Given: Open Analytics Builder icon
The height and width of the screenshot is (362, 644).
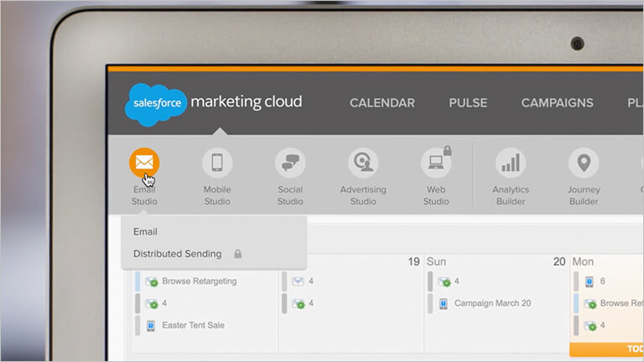Looking at the screenshot, I should coord(510,163).
